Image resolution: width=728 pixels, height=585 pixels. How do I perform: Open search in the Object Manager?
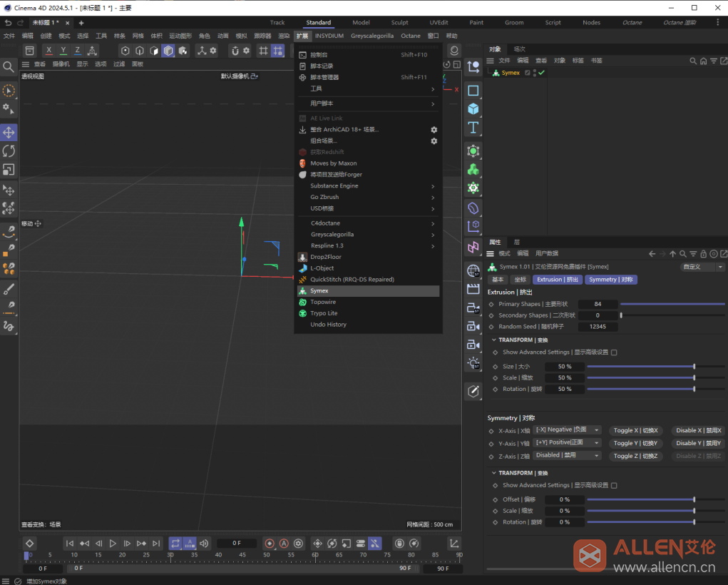[693, 61]
